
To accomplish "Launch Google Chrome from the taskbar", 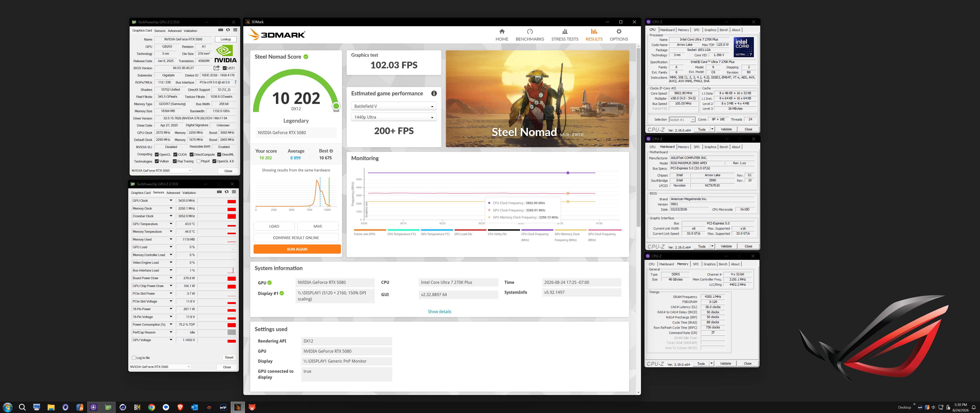I will tap(151, 407).
